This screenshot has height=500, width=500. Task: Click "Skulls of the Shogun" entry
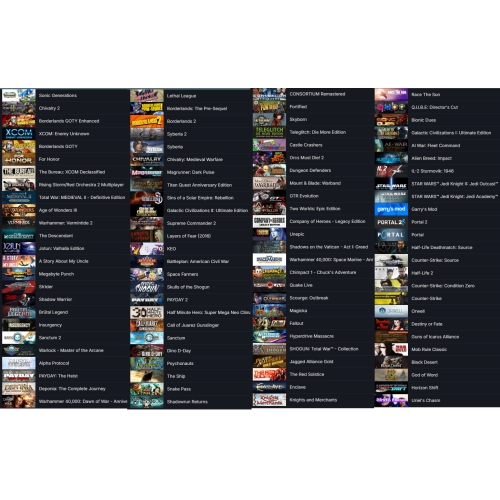click(x=188, y=287)
